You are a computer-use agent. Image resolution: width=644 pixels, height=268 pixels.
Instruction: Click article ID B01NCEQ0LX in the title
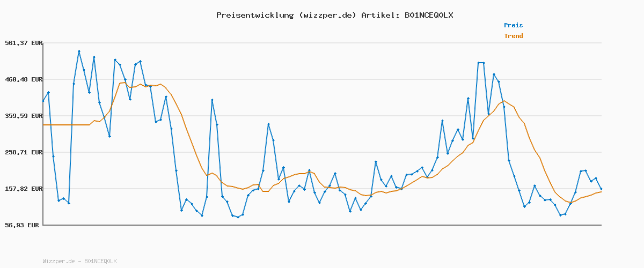click(x=428, y=15)
